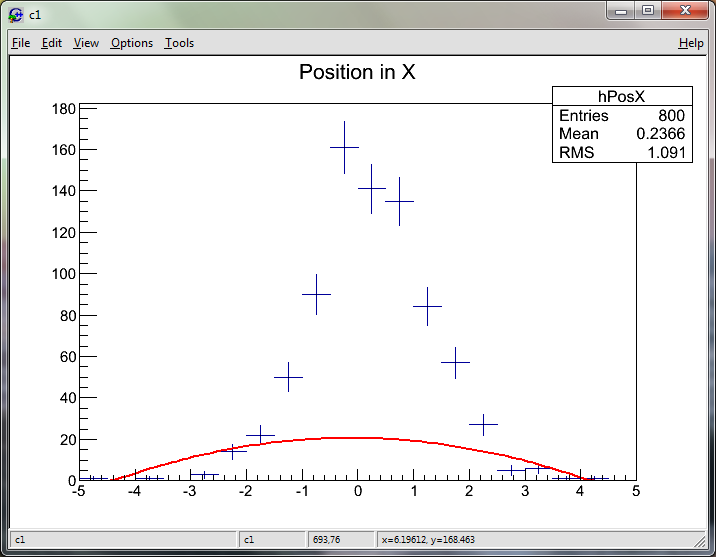Close the c1 canvas window
The height and width of the screenshot is (557, 716).
click(x=684, y=11)
